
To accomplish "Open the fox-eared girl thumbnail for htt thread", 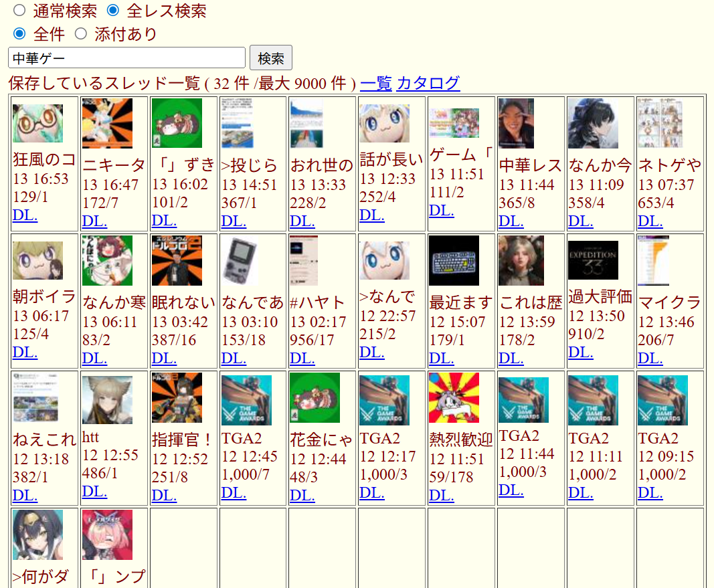I will coord(108,399).
